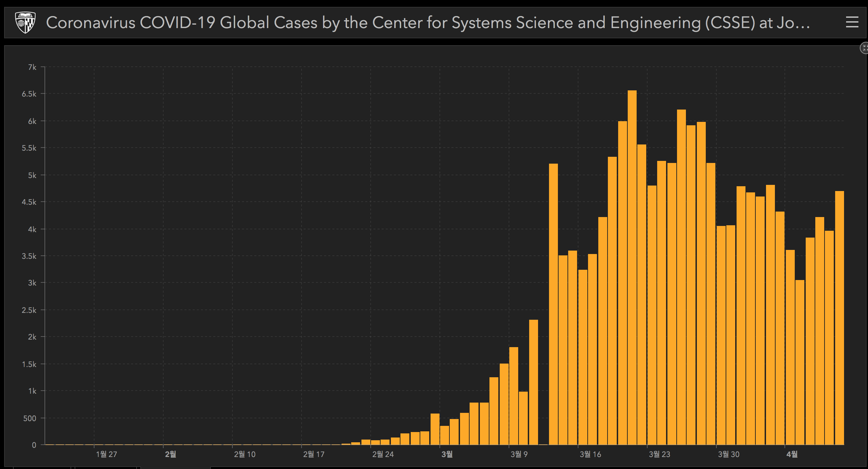Click the tallest bar near 6.5k

(x=632, y=267)
